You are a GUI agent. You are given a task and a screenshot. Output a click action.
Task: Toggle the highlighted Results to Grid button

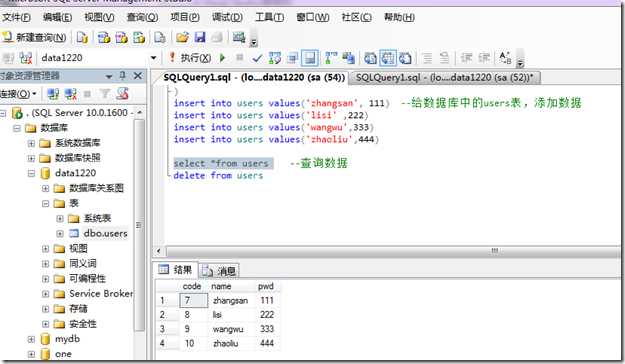(387, 58)
